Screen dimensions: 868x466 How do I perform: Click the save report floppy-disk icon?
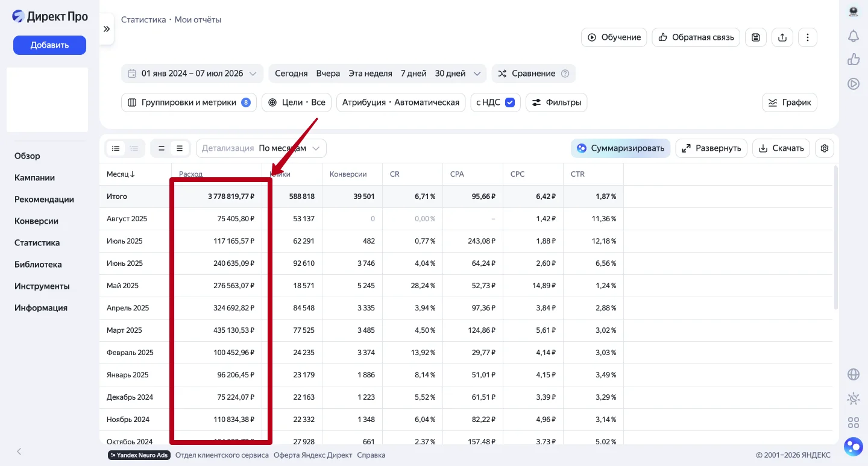click(x=756, y=37)
